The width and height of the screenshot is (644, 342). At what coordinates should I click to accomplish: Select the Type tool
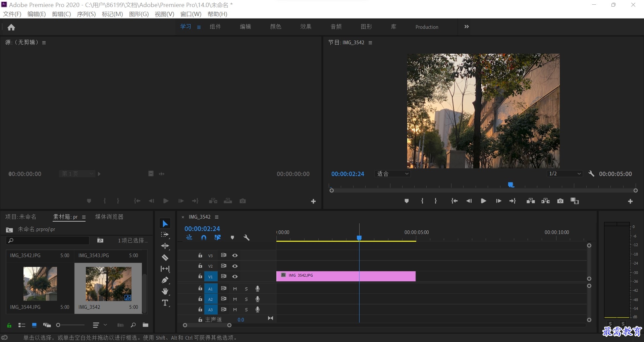coord(165,303)
